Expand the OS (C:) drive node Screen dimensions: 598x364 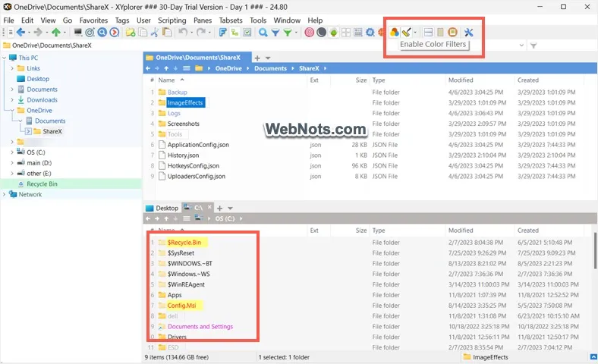pos(12,152)
